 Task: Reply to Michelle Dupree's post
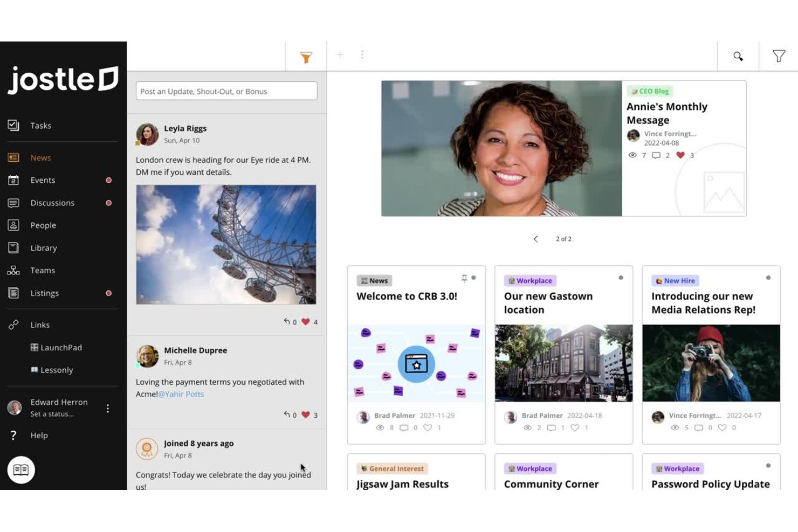coord(287,415)
